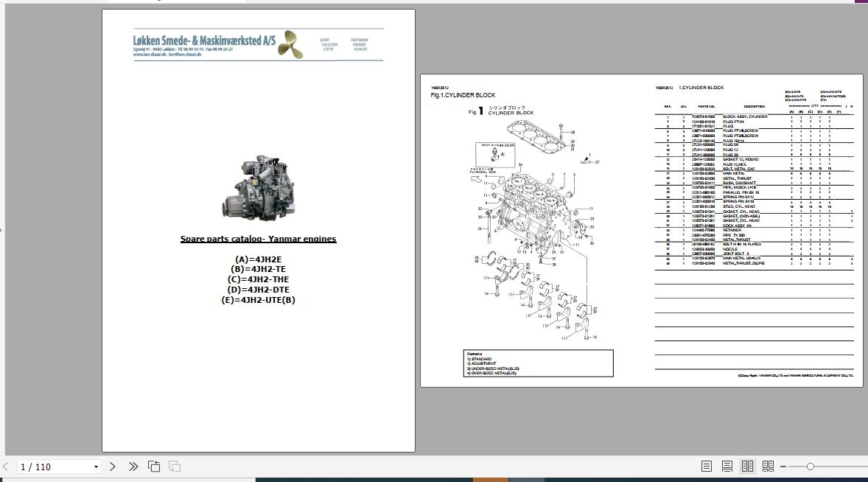The height and width of the screenshot is (482, 868).
Task: Click the propeller logo in header
Action: coord(290,45)
